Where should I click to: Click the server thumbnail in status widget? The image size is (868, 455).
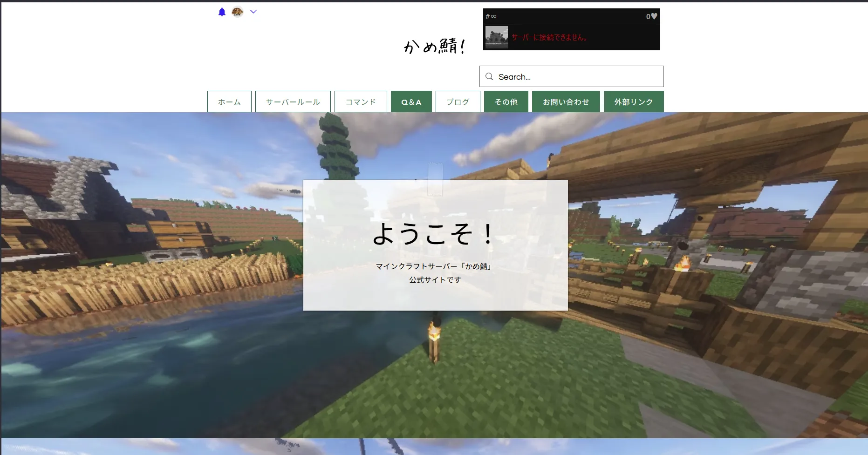pyautogui.click(x=497, y=37)
